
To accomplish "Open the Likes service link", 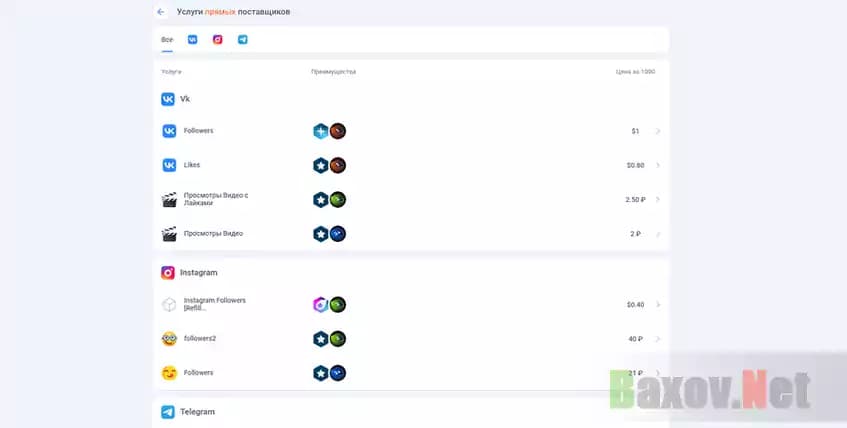I will [192, 165].
